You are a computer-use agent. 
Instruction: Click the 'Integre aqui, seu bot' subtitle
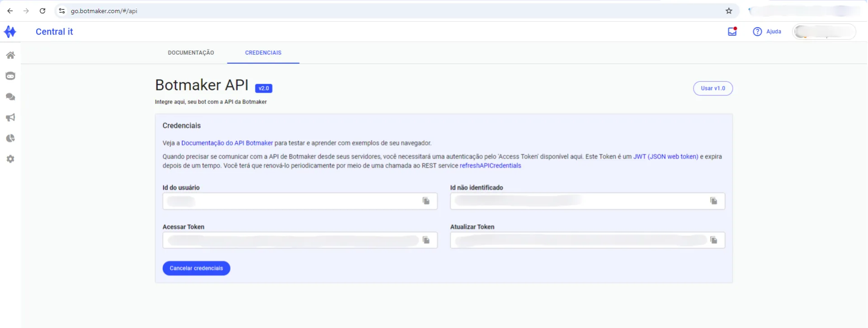click(211, 102)
